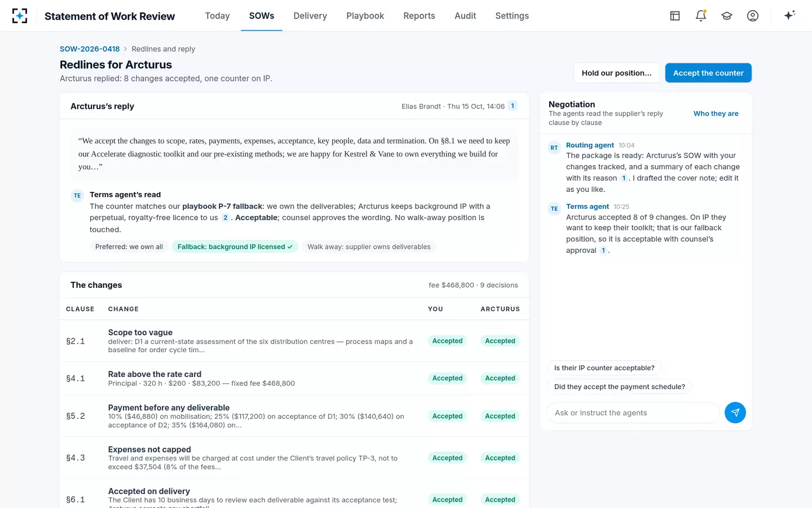
Task: Open the Settings tab
Action: (512, 16)
